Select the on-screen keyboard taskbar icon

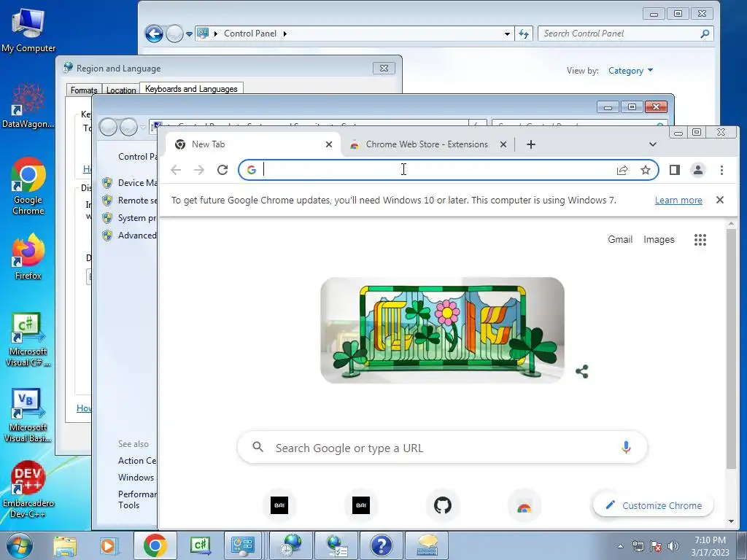click(427, 545)
